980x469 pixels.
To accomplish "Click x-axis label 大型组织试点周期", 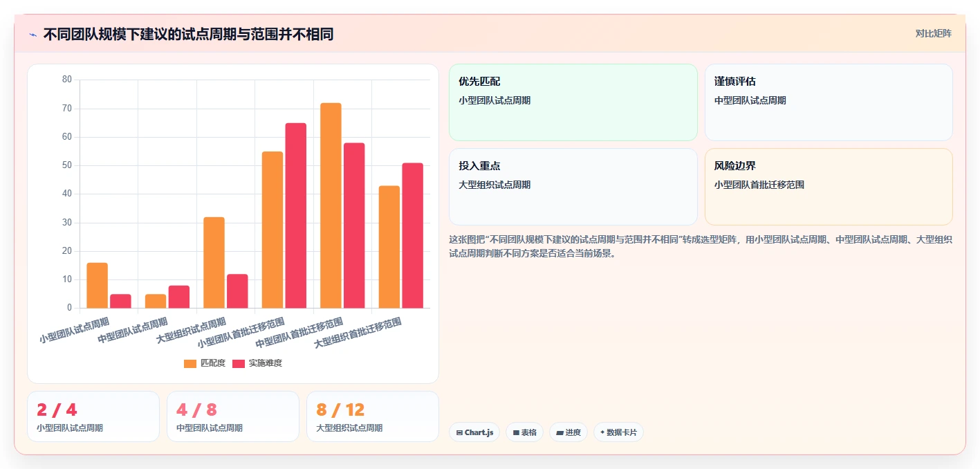I will tap(192, 331).
